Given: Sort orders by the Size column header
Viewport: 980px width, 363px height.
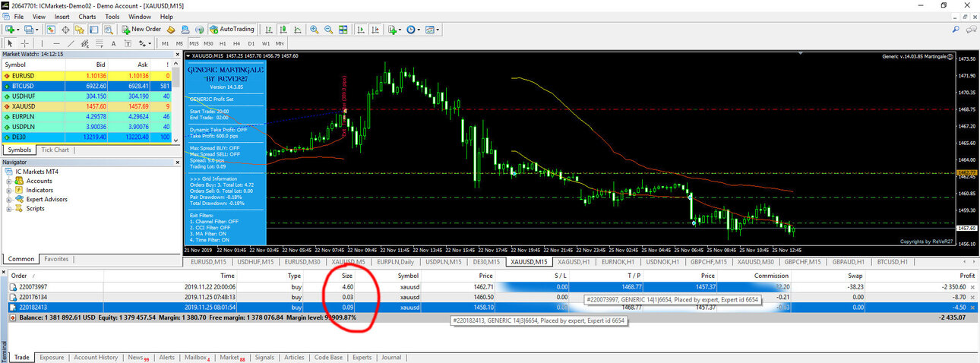Looking at the screenshot, I should click(346, 276).
